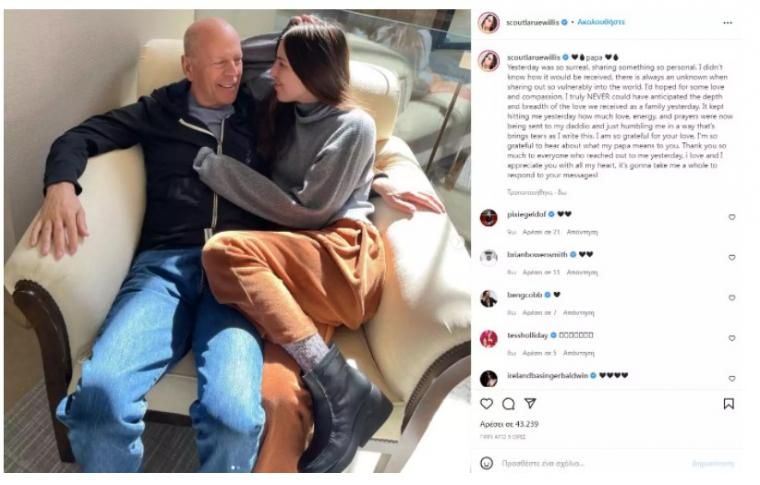
Task: View likes count on the post
Action: (509, 424)
